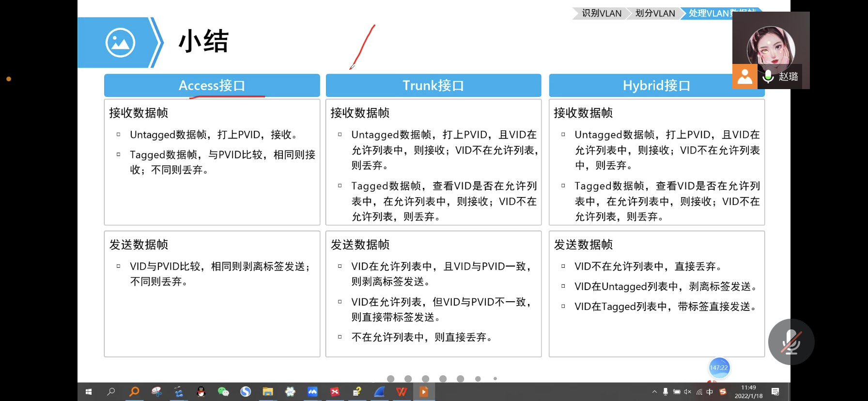Toggle the Chinese input mode indicator
Screen dimensions: 868x401
tap(710, 392)
